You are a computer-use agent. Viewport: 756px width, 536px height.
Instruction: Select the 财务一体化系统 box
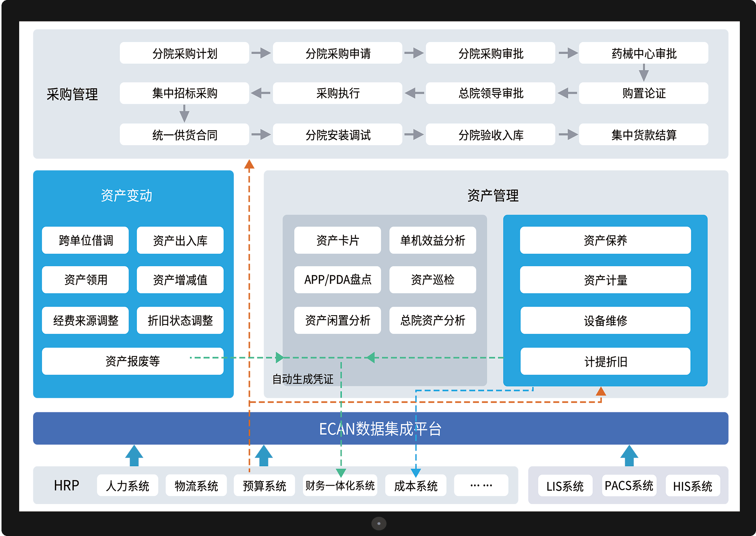340,486
